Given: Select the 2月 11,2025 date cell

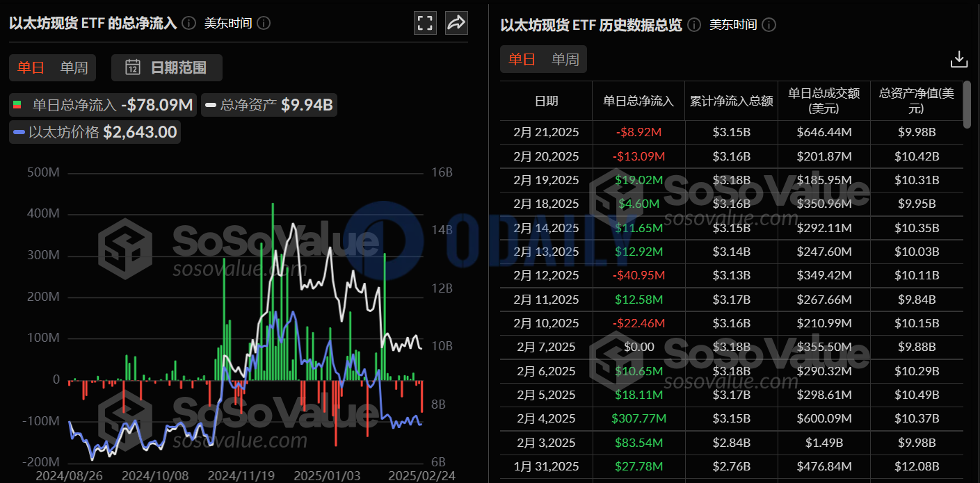Looking at the screenshot, I should tap(546, 299).
